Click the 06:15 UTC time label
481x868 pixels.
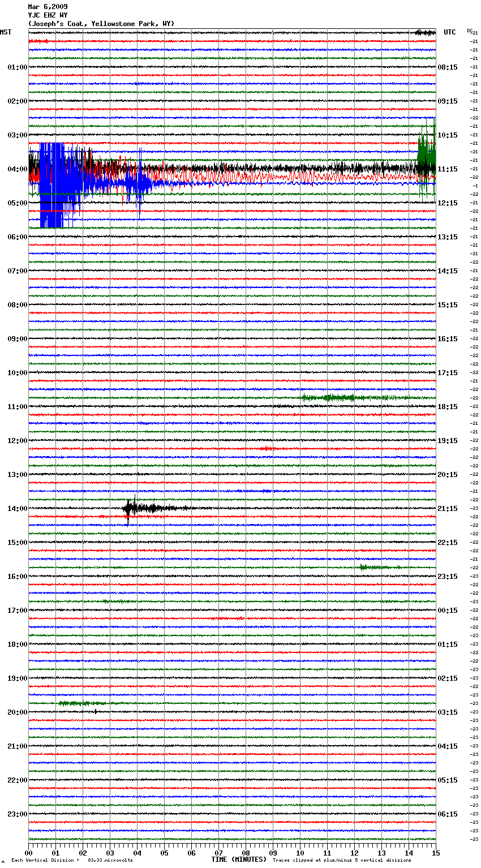click(x=448, y=814)
